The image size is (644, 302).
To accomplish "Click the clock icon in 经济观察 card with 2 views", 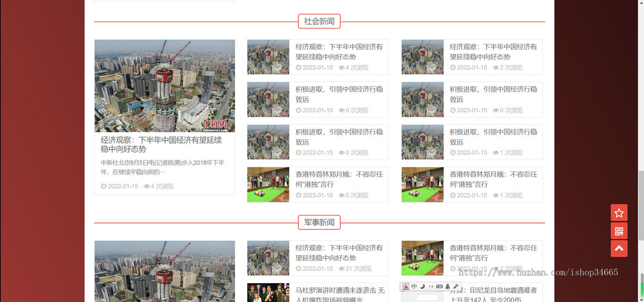I will [x=453, y=68].
